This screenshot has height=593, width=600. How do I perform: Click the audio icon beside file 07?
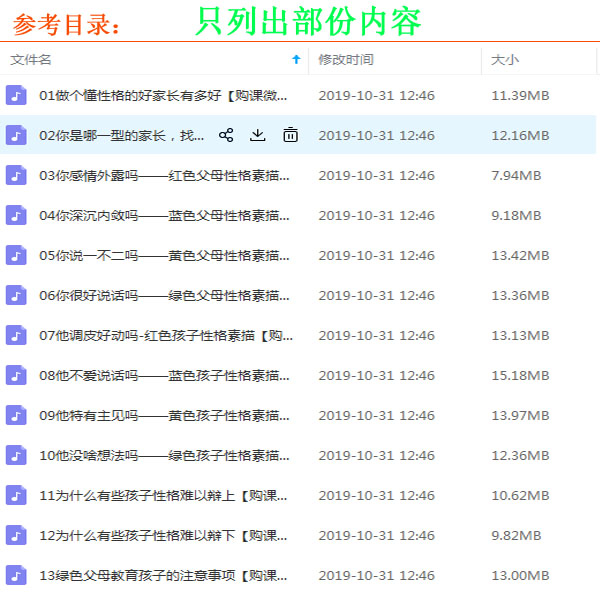pyautogui.click(x=16, y=335)
